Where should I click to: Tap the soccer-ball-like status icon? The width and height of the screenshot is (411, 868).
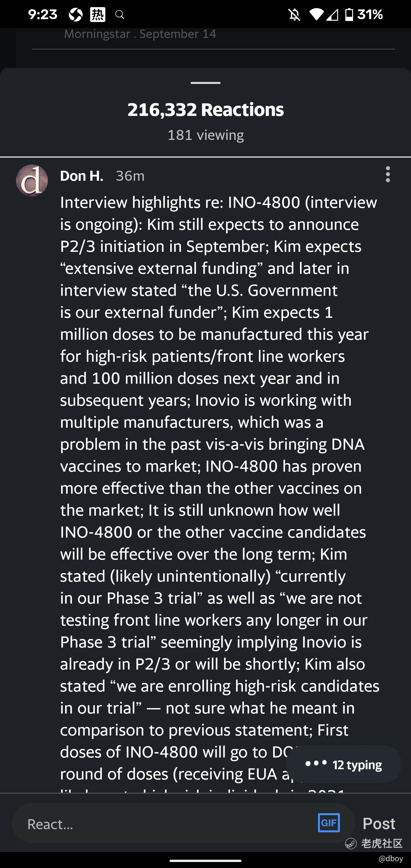click(x=76, y=15)
